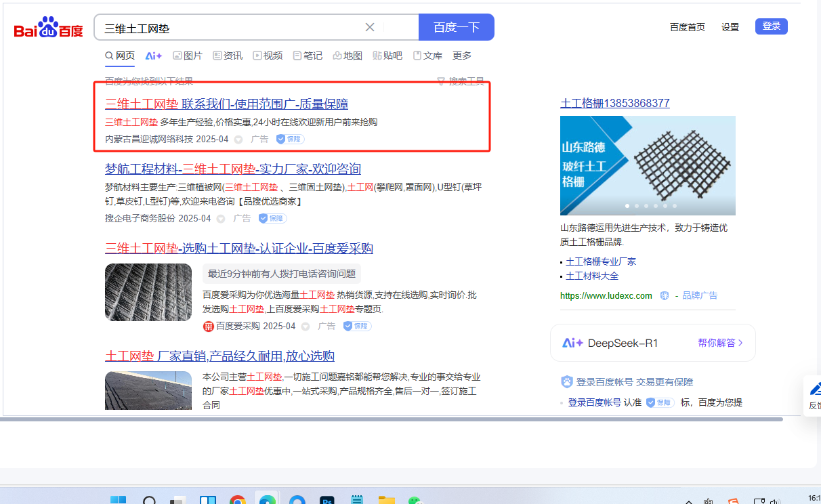The image size is (821, 504).
Task: Open 土工材料大全 link
Action: 592,276
